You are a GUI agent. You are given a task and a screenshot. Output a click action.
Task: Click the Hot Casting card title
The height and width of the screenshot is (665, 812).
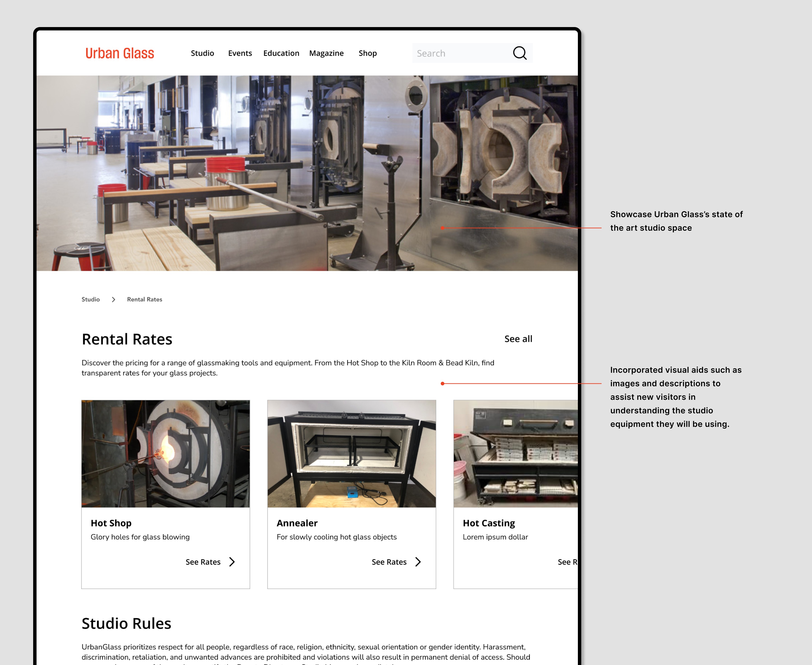489,523
